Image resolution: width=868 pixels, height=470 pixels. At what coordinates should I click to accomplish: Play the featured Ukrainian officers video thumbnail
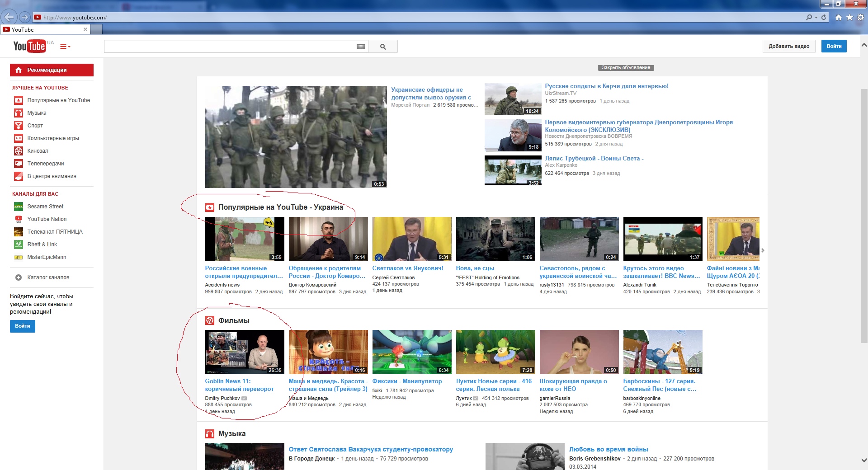pos(296,137)
